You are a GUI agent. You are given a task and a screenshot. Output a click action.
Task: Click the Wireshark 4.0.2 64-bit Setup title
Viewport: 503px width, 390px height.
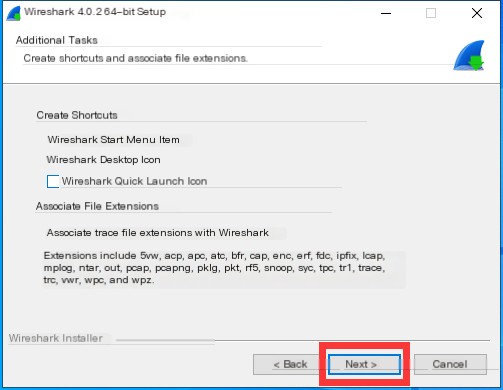(x=95, y=12)
